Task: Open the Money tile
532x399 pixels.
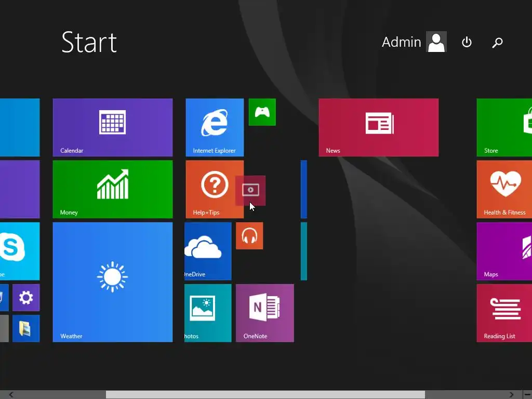Action: 113,189
